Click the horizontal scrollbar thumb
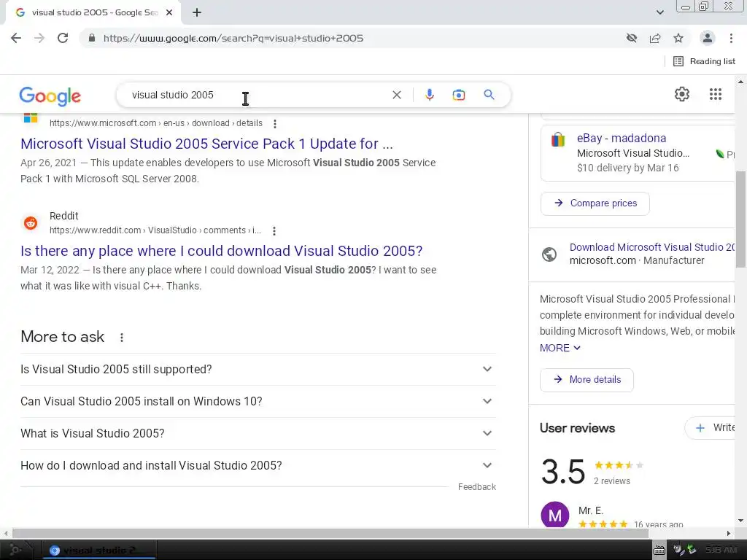Screen dimensions: 747x560 (330, 533)
